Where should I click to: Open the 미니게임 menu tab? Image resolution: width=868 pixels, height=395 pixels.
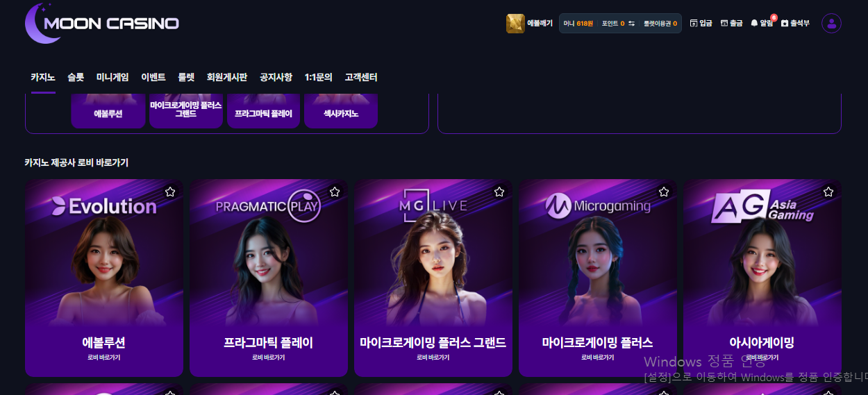tap(112, 77)
